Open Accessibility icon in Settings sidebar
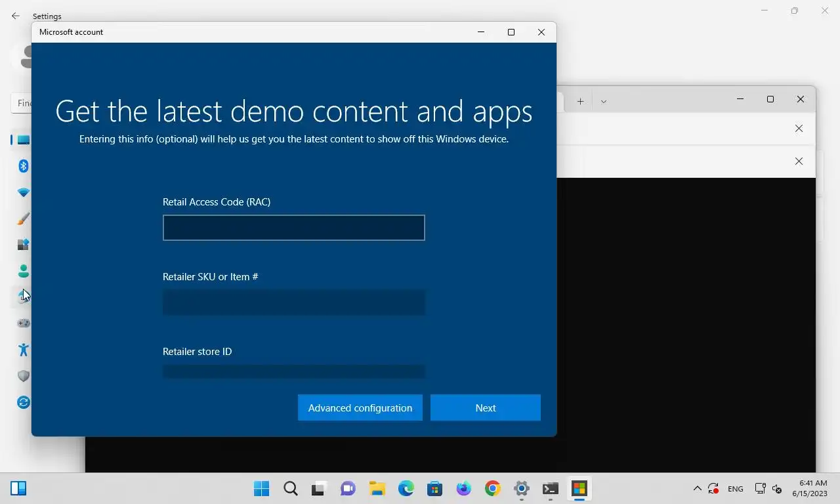Screen dimensions: 840x504 24,350
